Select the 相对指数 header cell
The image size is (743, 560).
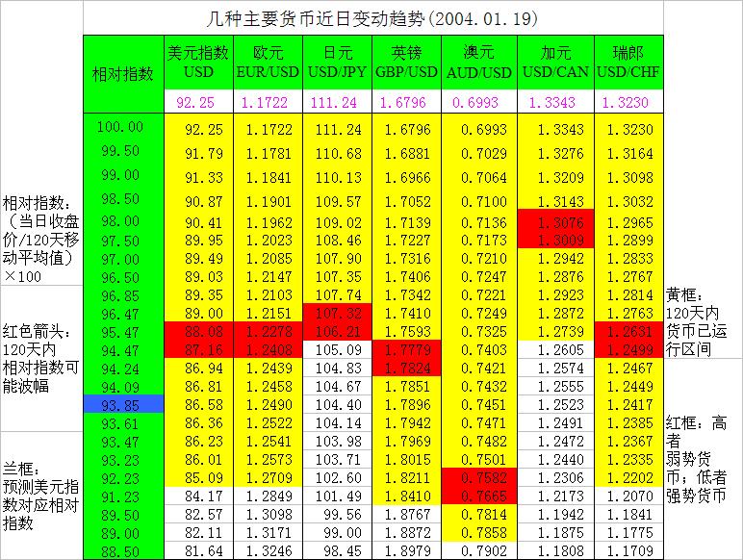pos(123,74)
